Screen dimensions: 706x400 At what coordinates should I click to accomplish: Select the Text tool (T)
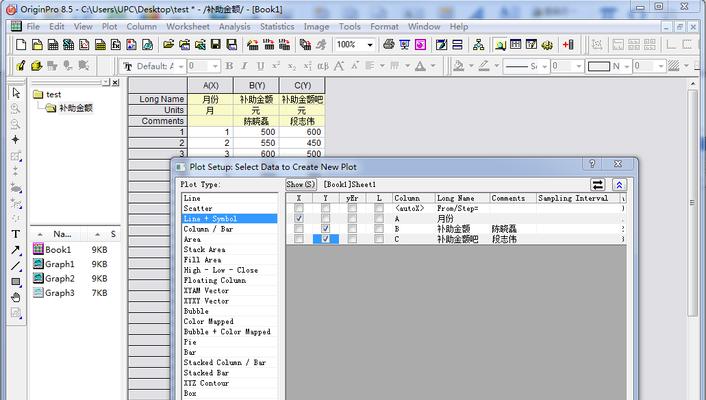tap(16, 234)
